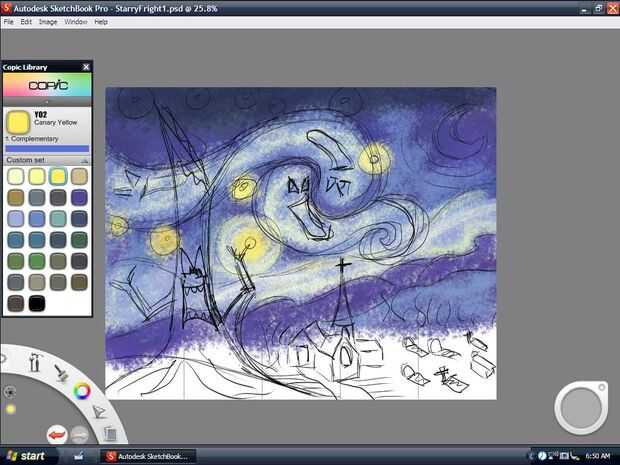Pick the highlighted canary yellow Custom set swatch
The height and width of the screenshot is (465, 620).
(x=58, y=176)
